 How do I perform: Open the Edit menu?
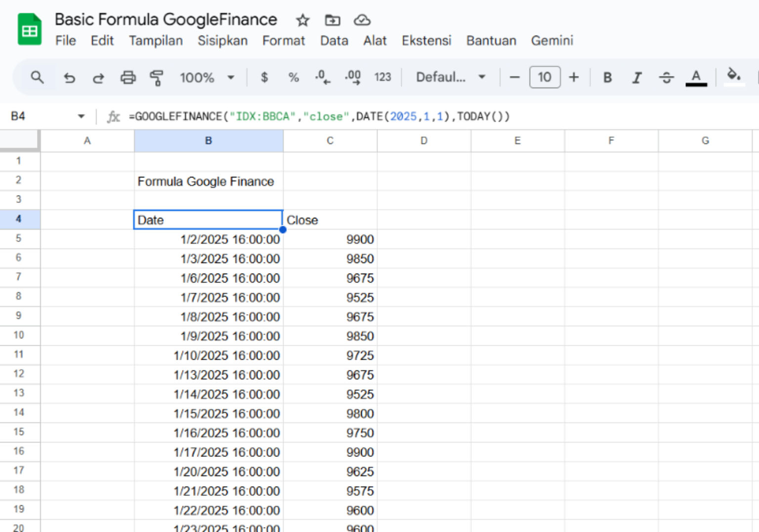[102, 41]
